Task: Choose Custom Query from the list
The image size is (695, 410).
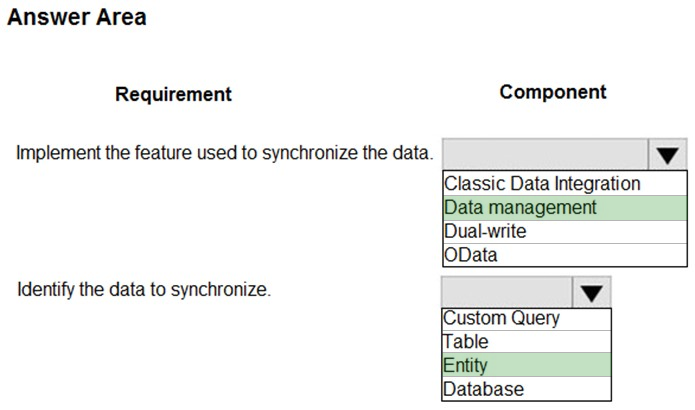Action: coord(526,319)
